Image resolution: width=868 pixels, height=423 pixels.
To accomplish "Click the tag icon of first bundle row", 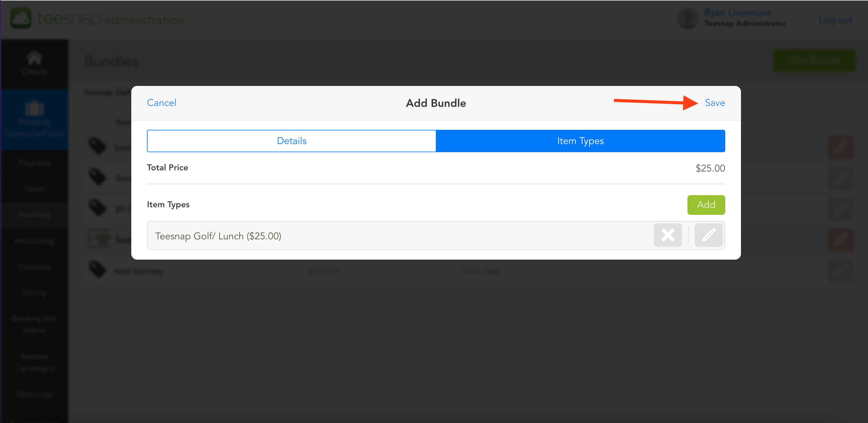I will click(97, 146).
